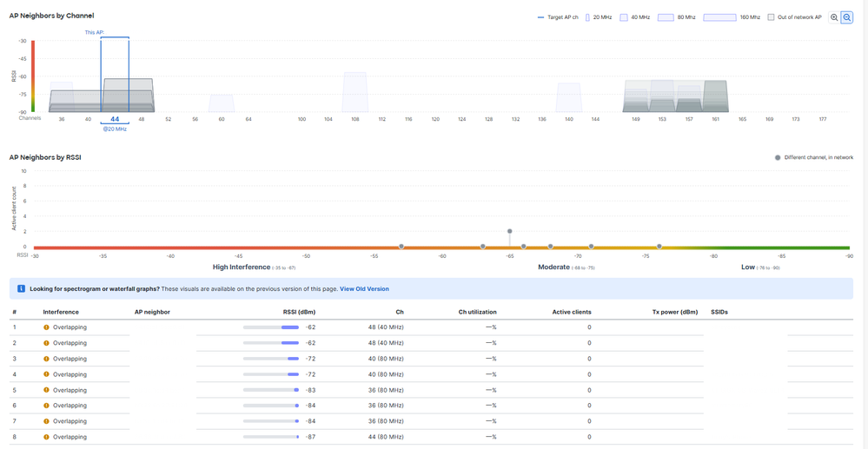
Task: Click the '44 (80 MHz)' channel cell
Action: tap(386, 437)
